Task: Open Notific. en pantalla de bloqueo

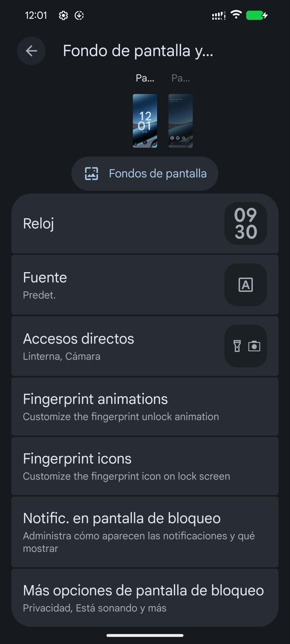Action: (x=145, y=531)
